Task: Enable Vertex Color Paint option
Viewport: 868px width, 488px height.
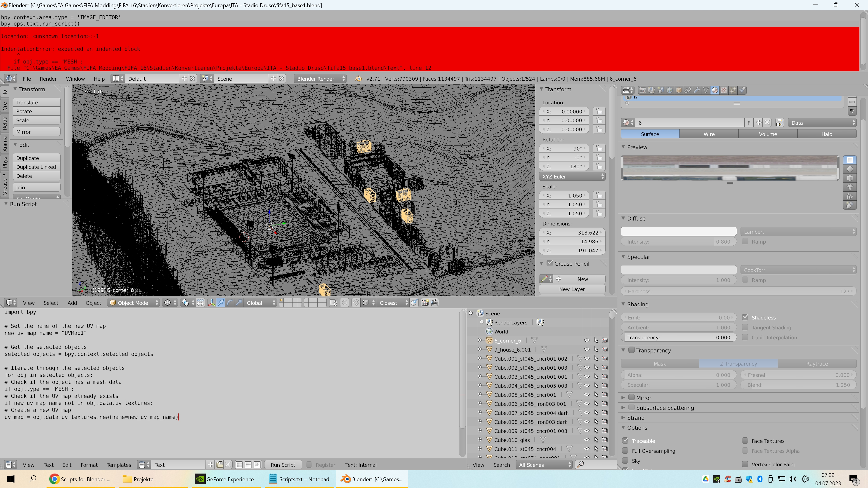Action: [745, 464]
